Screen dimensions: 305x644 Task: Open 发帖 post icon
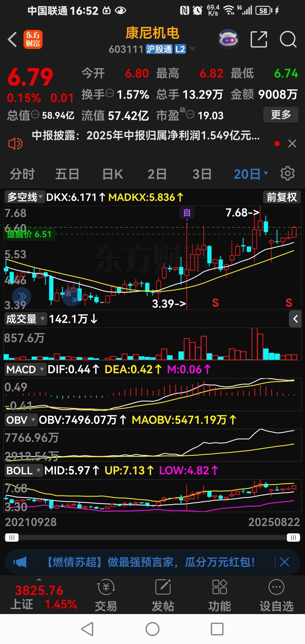pyautogui.click(x=163, y=596)
